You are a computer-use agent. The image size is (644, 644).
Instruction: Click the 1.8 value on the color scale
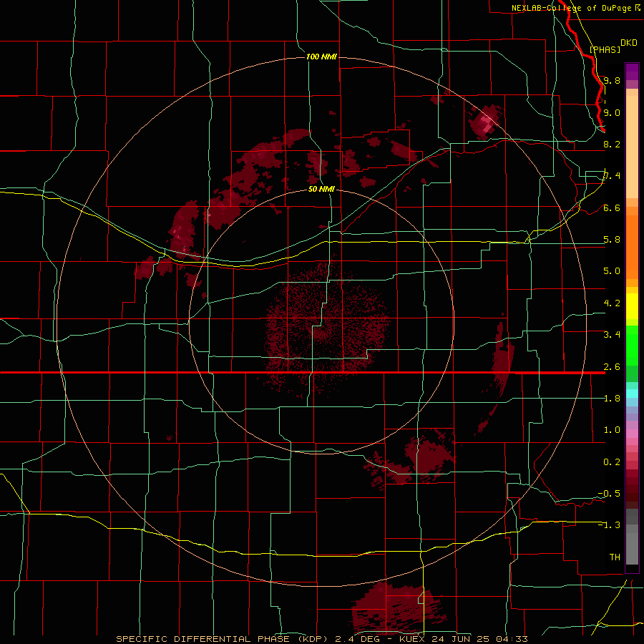[x=612, y=399]
